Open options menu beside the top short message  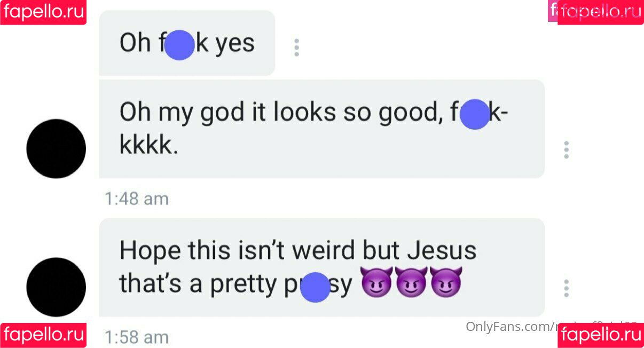click(296, 48)
